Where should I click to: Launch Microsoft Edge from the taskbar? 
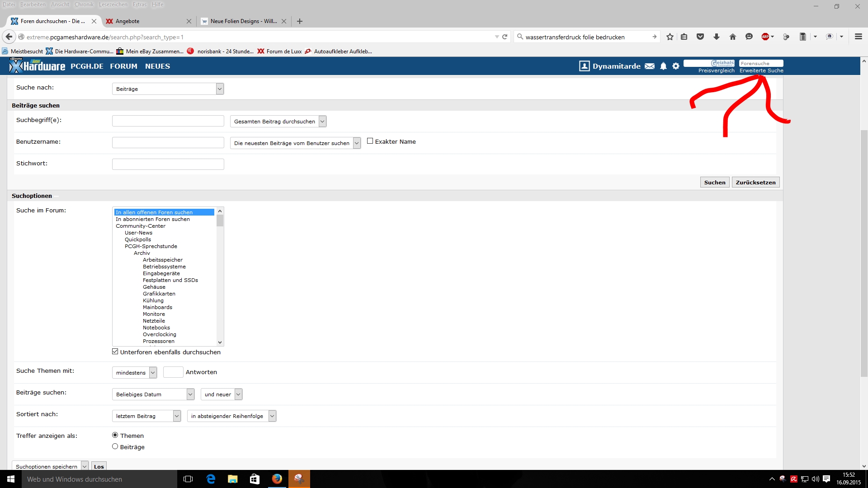211,479
